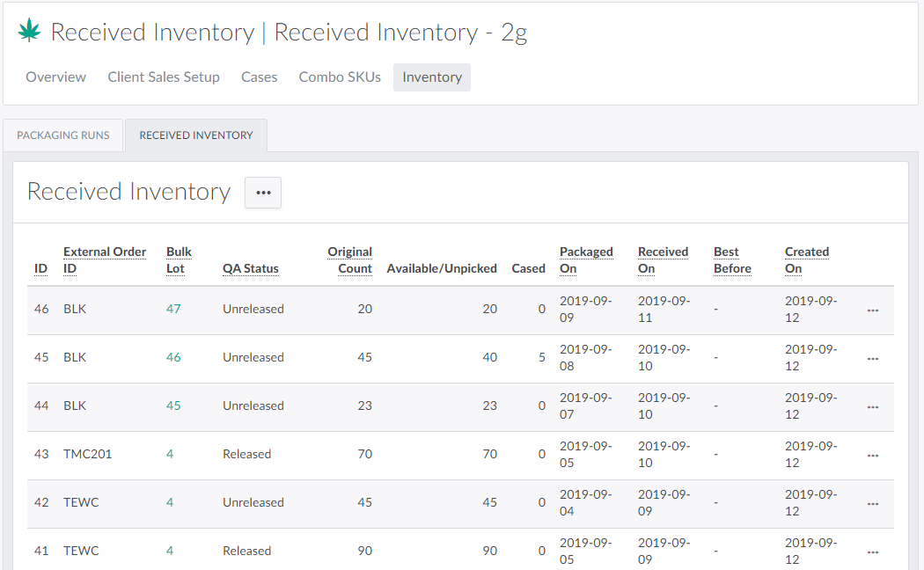Viewport: 924px width, 570px height.
Task: Open the Combo SKUs section
Action: click(x=340, y=77)
